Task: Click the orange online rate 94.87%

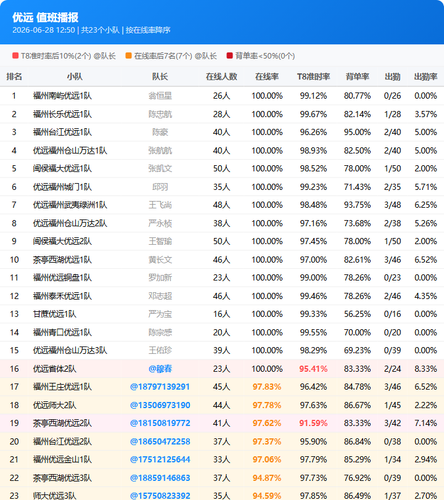Action: (267, 478)
